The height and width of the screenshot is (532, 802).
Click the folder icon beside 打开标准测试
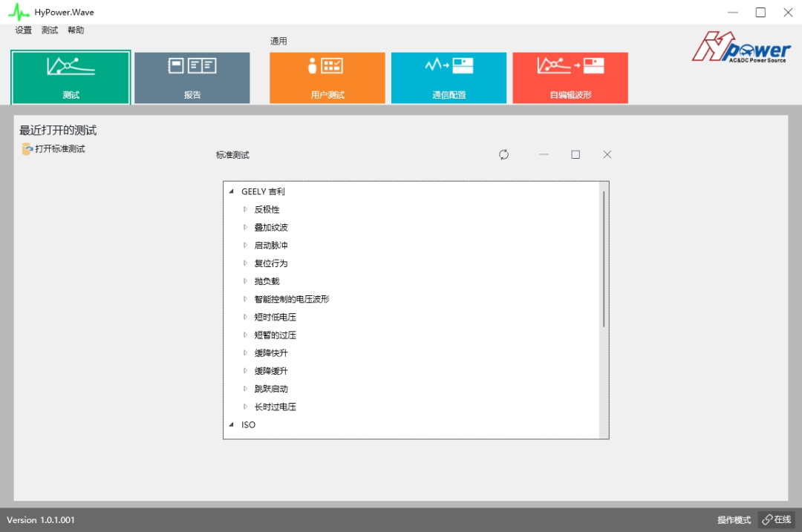click(27, 148)
